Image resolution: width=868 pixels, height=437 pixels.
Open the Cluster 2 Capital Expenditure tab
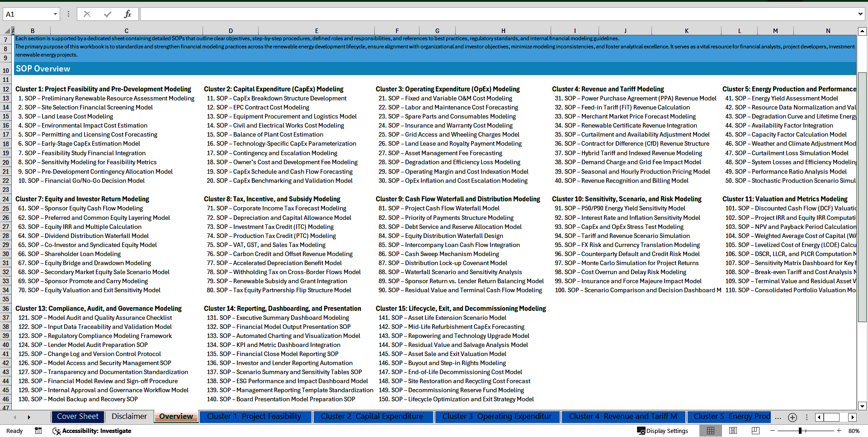(373, 416)
